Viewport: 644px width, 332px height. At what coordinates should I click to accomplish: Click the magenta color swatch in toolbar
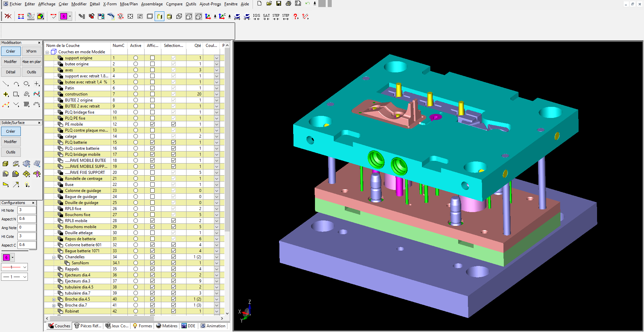tap(63, 16)
